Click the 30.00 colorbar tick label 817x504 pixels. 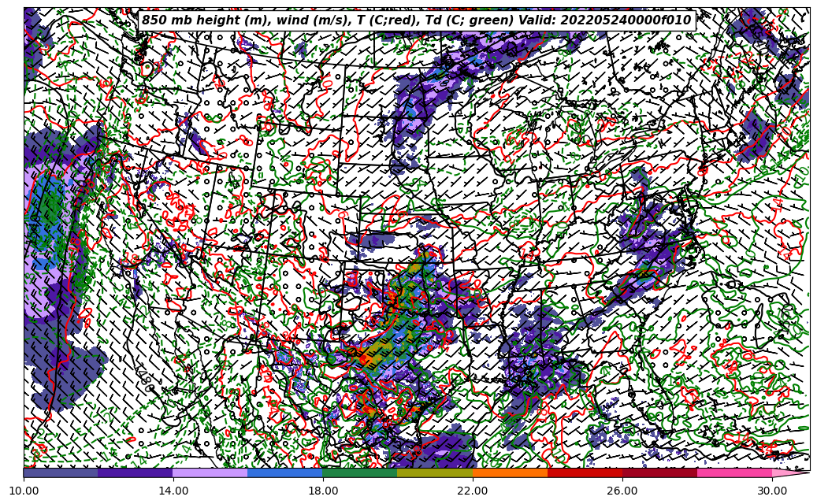(x=772, y=491)
